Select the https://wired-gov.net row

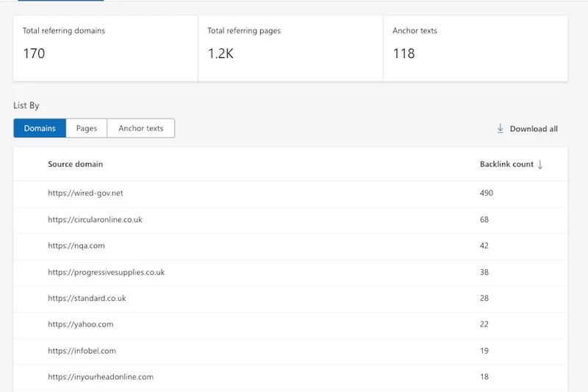point(290,194)
